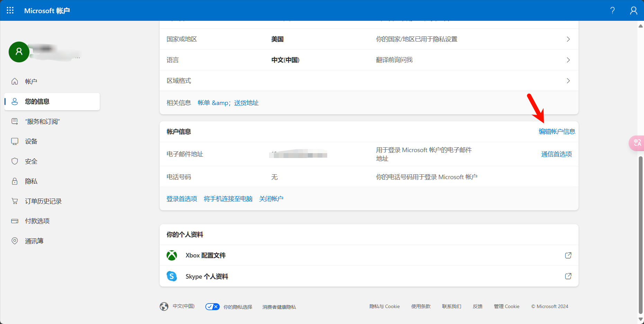This screenshot has height=324, width=644.
Task: Open the 登录首选项 link
Action: 182,199
